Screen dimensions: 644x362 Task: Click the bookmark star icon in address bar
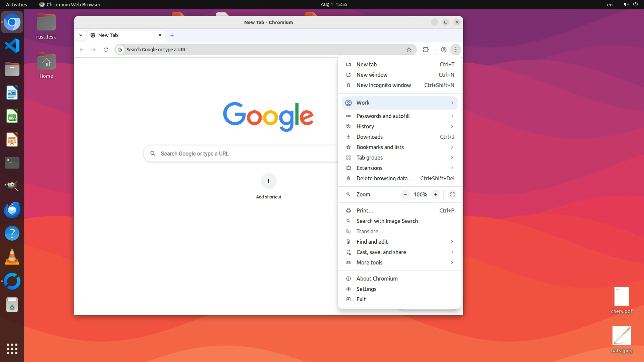[409, 50]
